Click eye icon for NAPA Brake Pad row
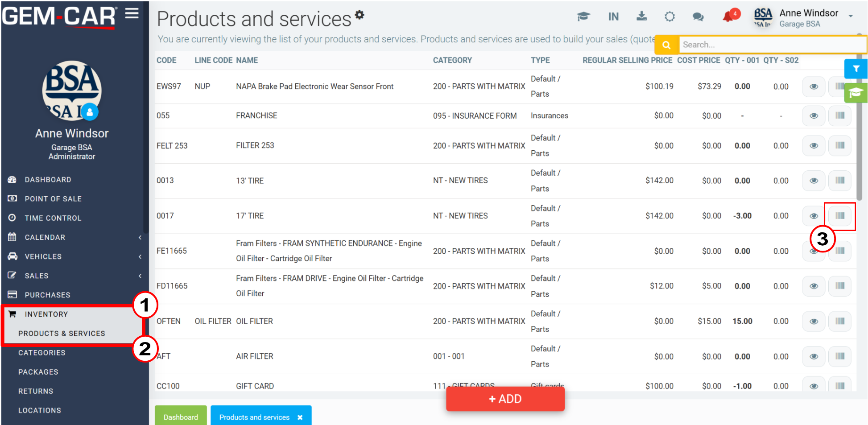 point(814,87)
